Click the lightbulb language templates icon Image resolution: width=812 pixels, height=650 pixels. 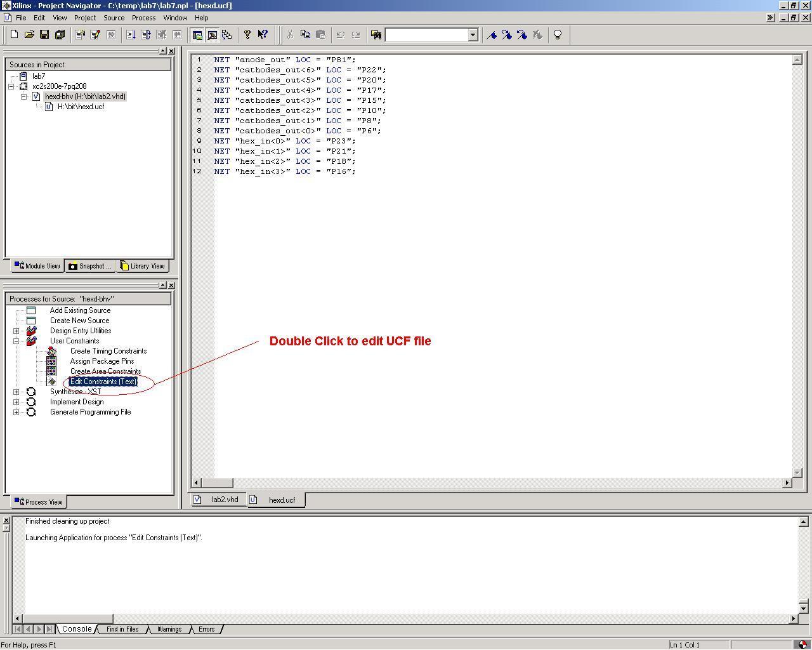pos(558,35)
